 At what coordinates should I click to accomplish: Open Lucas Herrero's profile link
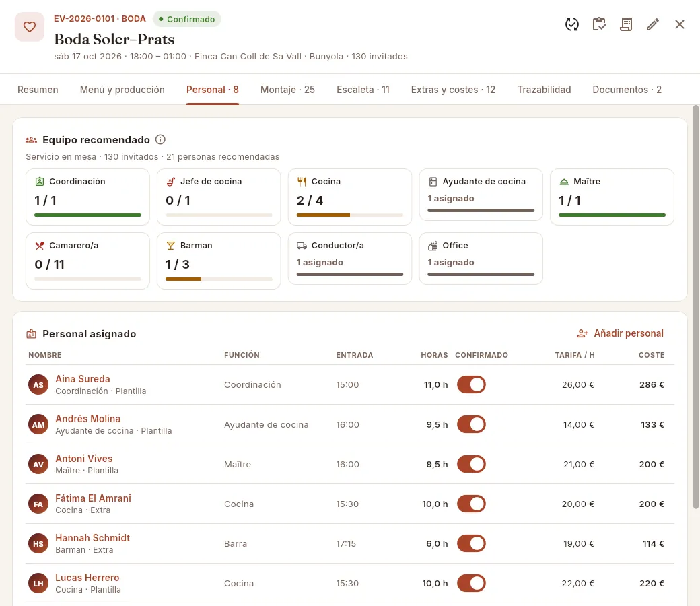pos(87,578)
